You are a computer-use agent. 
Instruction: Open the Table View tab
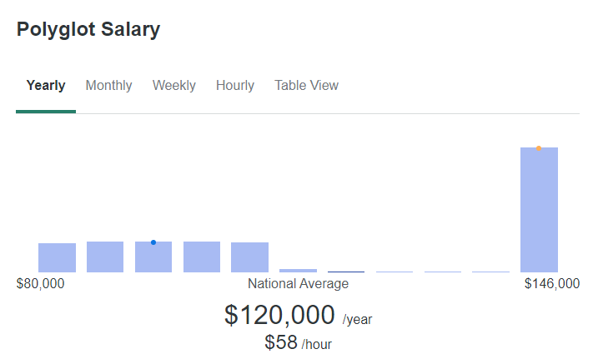(x=306, y=85)
